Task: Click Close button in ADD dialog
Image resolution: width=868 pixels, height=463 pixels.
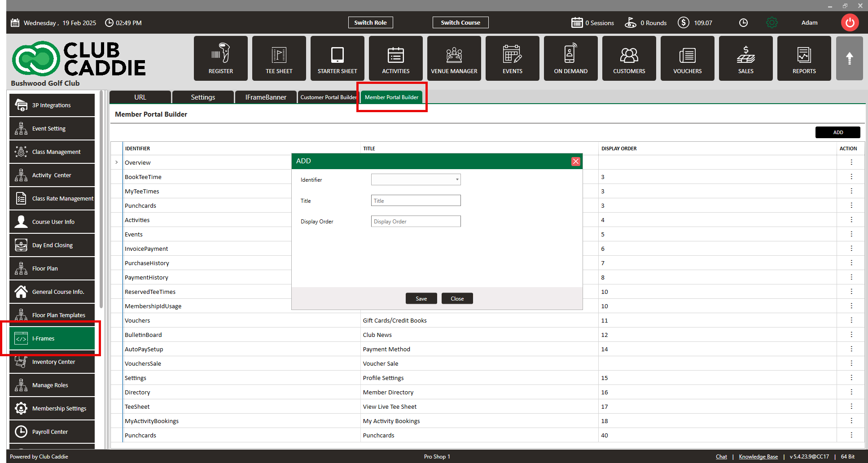Action: [x=457, y=298]
